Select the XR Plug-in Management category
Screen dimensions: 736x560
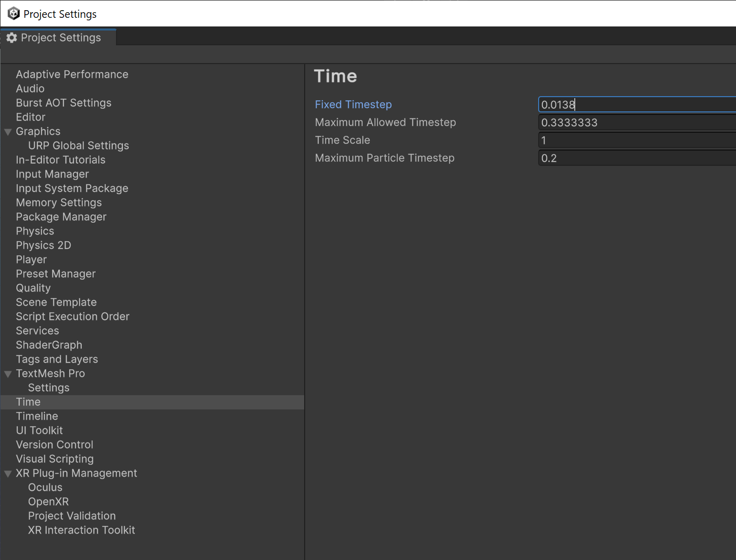[x=76, y=473]
